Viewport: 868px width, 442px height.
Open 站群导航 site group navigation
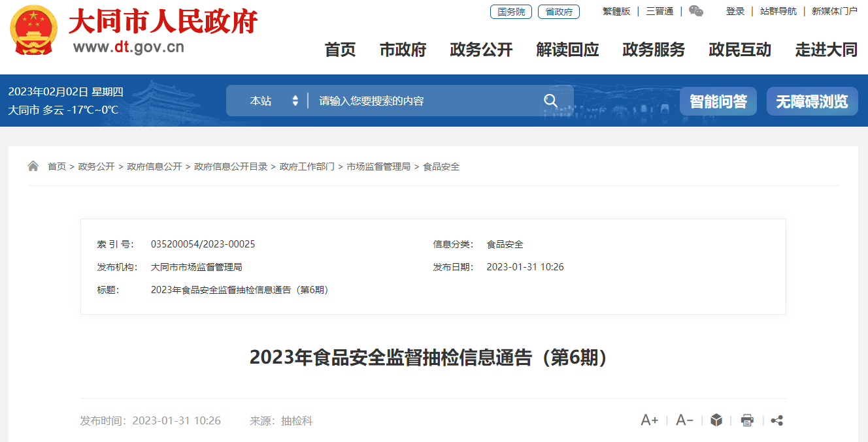(x=778, y=11)
